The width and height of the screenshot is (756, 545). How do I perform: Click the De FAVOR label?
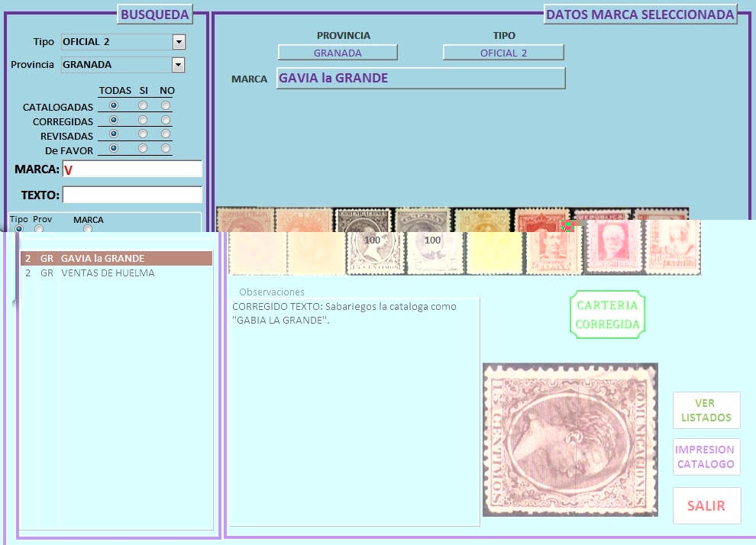[x=69, y=150]
